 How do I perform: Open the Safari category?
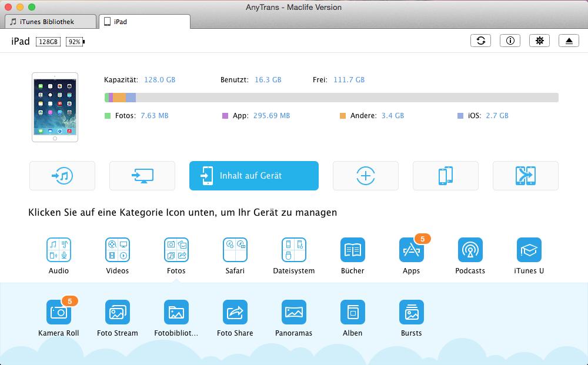(x=235, y=250)
